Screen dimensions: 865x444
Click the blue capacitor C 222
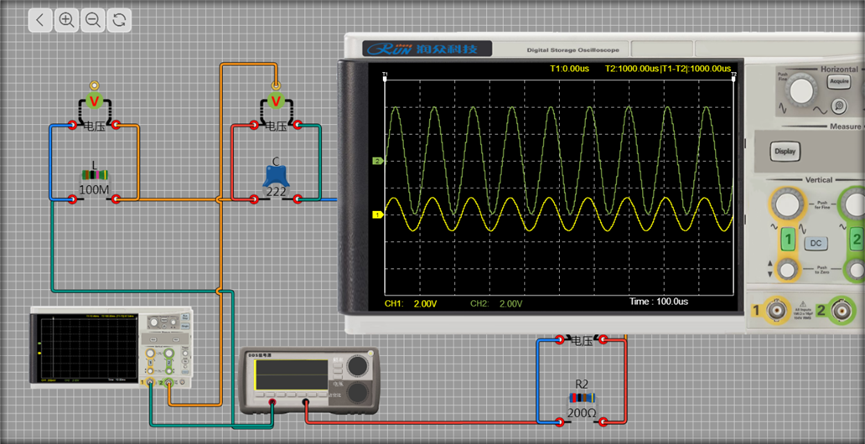(276, 176)
